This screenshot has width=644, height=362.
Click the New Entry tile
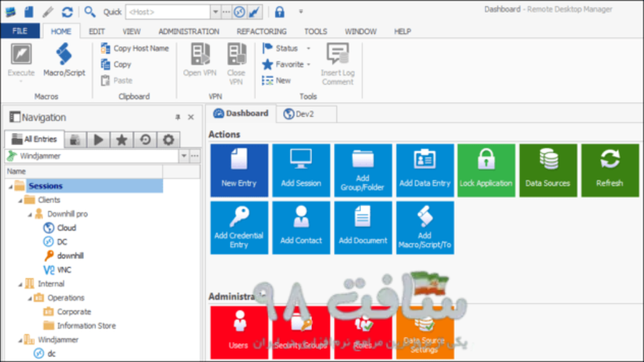pos(239,170)
